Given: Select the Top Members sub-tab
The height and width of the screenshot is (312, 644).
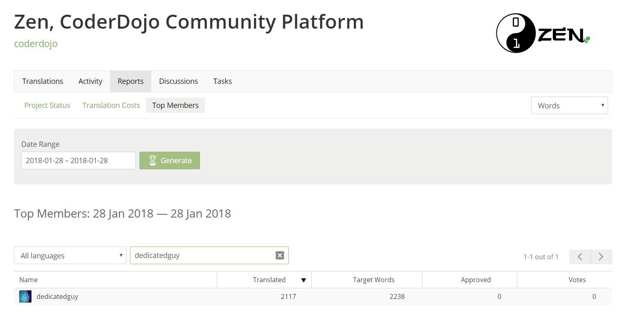Looking at the screenshot, I should point(175,105).
